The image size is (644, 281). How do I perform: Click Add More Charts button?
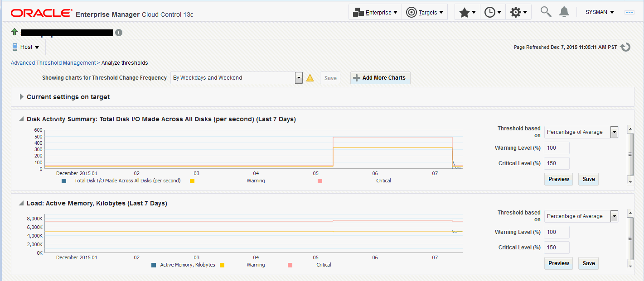[x=380, y=78]
